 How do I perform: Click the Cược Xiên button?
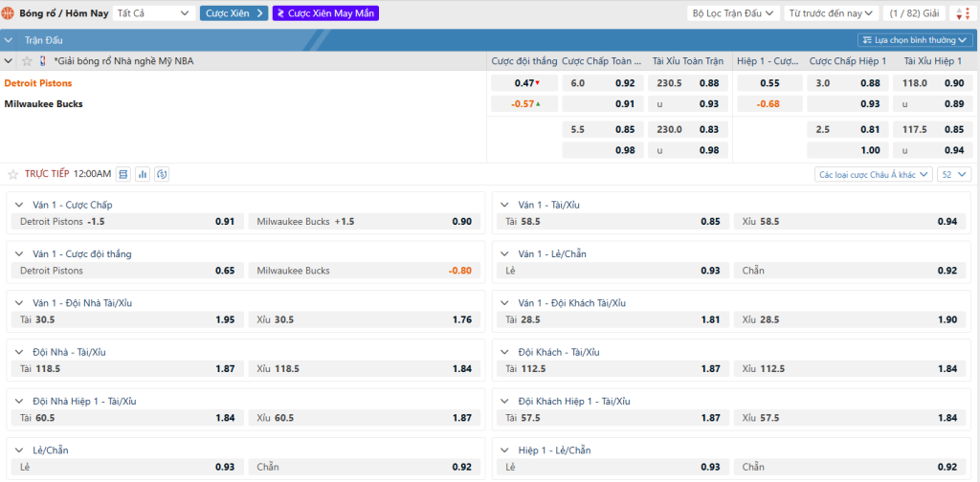(234, 13)
